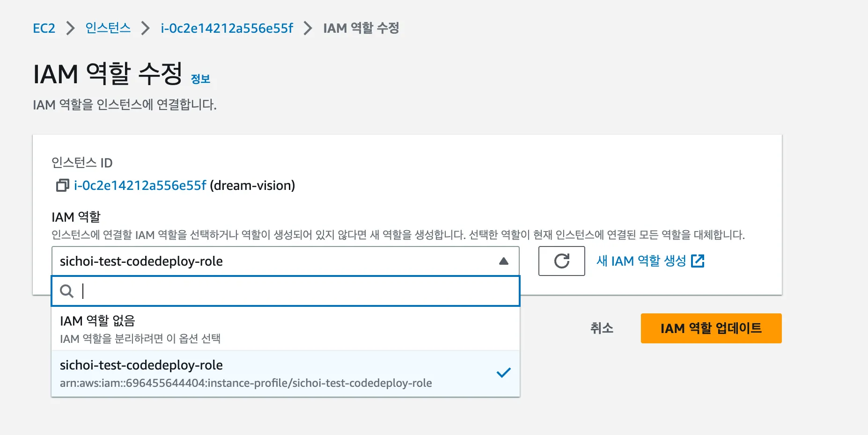Viewport: 868px width, 435px height.
Task: Click the breadcrumb chevron after EC2
Action: 70,29
